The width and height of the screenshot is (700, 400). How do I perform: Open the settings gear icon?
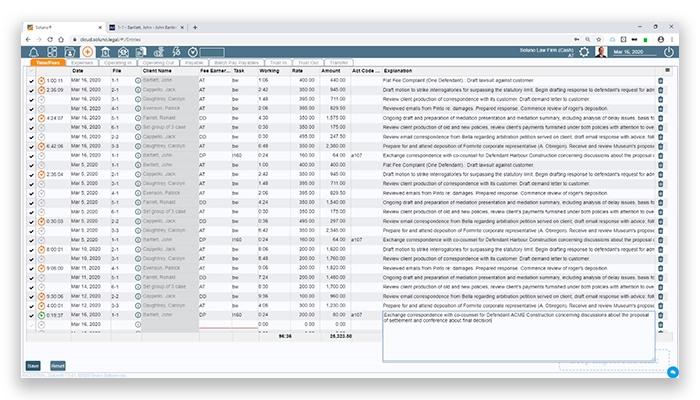pos(584,52)
